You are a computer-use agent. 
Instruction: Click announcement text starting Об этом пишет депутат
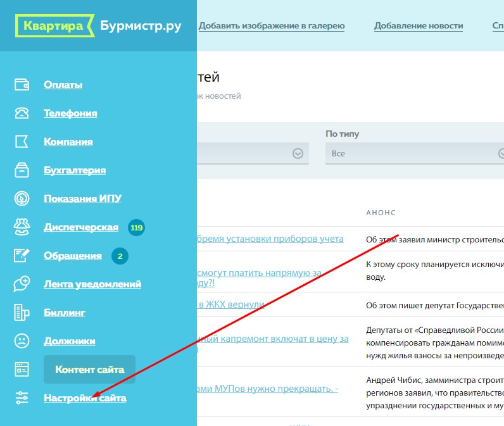point(435,305)
